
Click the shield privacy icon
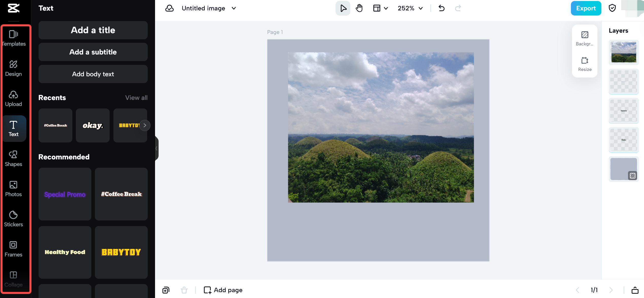tap(612, 8)
